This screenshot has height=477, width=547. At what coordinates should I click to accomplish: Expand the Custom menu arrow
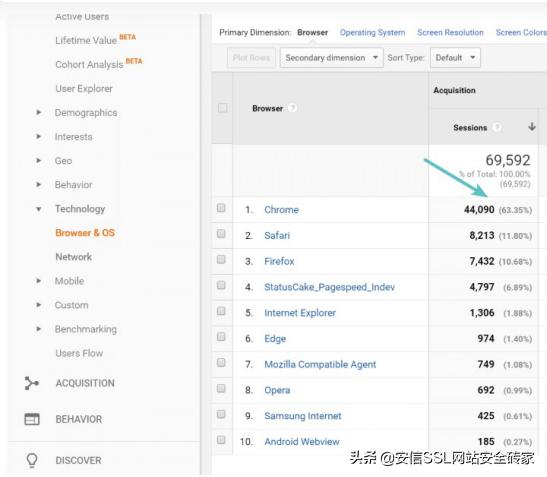[39, 305]
